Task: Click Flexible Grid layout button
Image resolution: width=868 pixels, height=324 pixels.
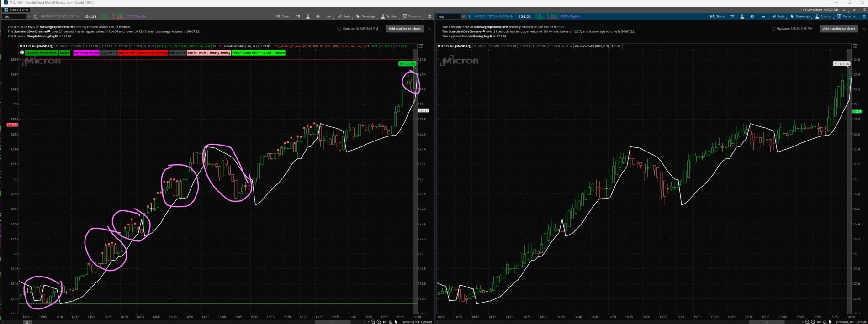Action: (x=16, y=10)
